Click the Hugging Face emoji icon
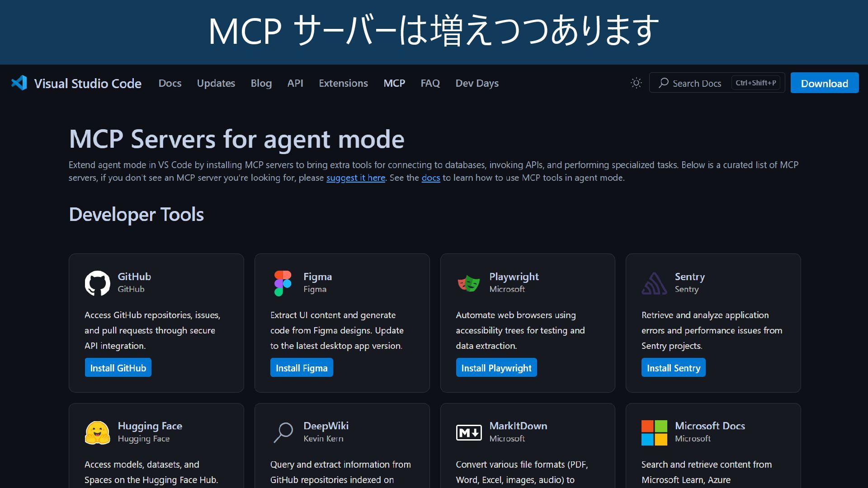868x488 pixels. (x=97, y=432)
